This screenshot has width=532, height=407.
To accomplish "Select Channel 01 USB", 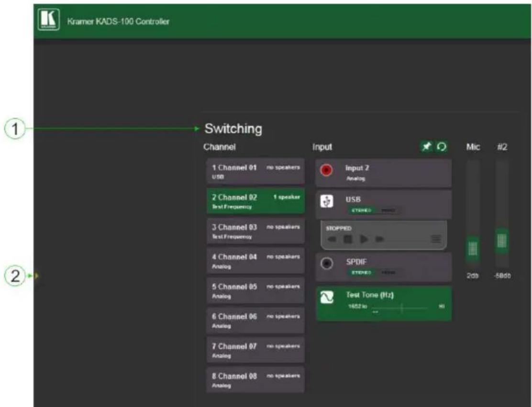I will click(255, 171).
